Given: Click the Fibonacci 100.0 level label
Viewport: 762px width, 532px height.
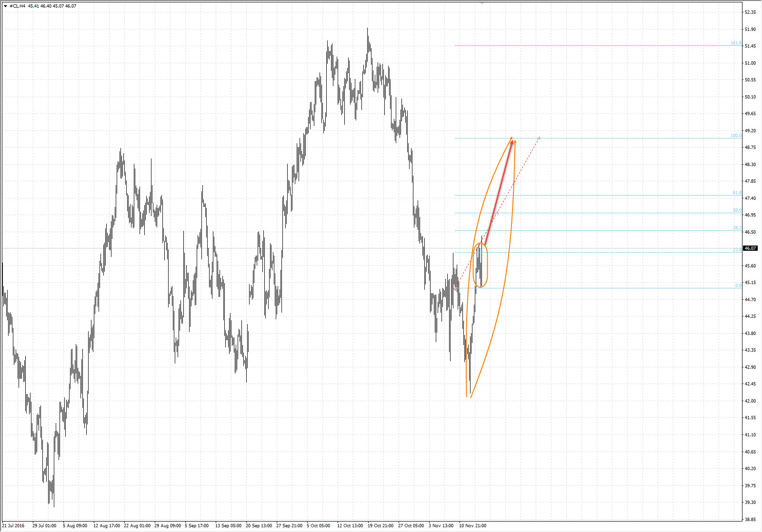Looking at the screenshot, I should [736, 136].
